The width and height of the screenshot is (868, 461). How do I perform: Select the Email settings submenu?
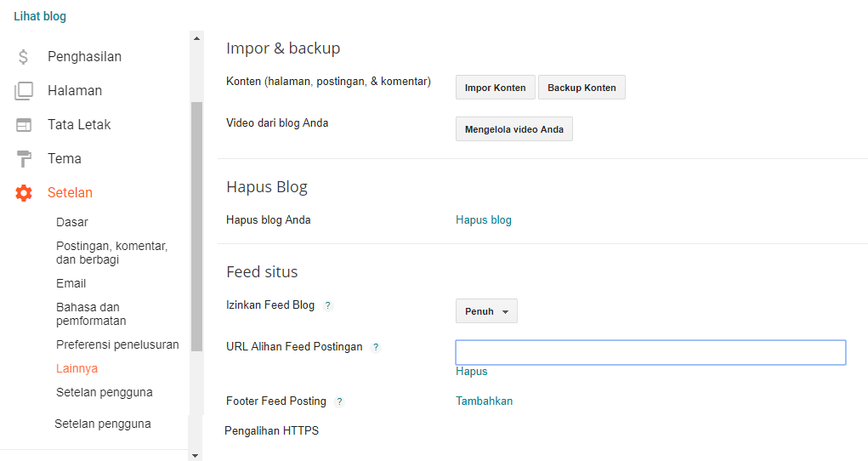click(71, 283)
